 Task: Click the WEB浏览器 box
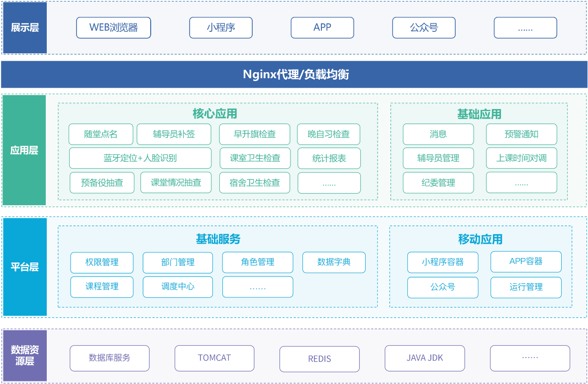point(113,28)
